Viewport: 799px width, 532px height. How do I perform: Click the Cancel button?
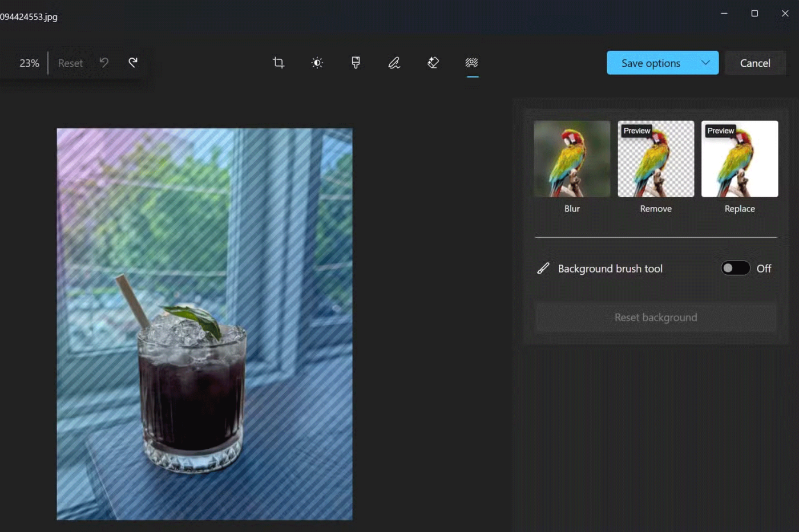coord(755,63)
